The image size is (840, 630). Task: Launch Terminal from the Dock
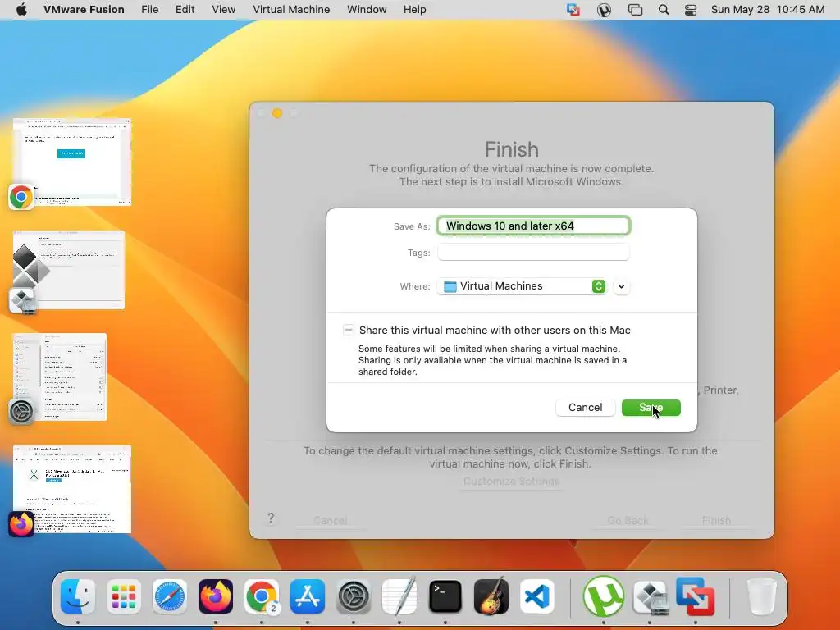click(x=445, y=596)
